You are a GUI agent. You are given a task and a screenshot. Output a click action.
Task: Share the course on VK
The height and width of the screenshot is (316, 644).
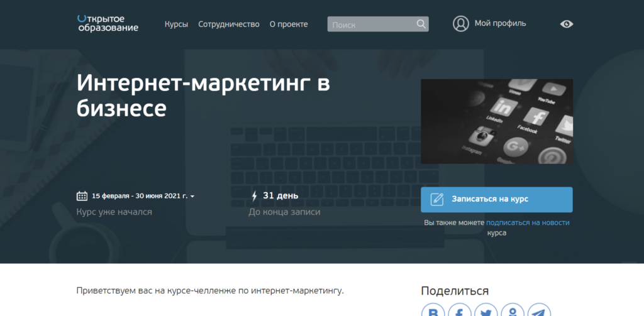433,312
